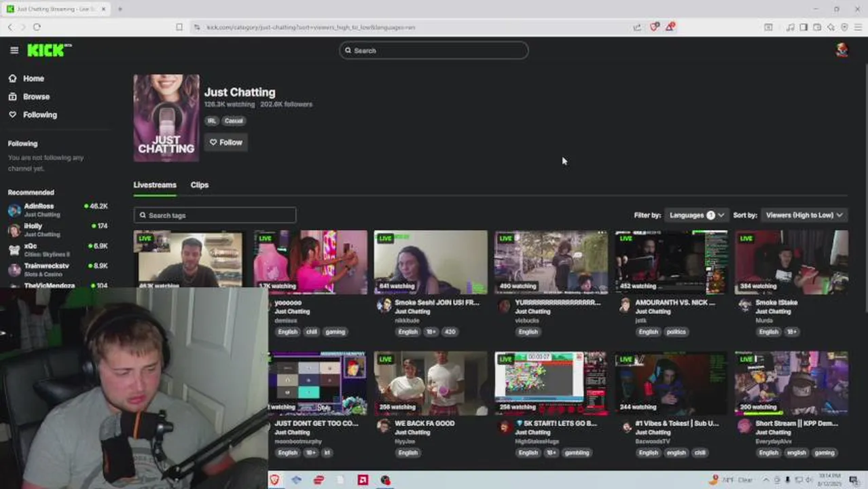This screenshot has width=868, height=489.
Task: Click the Following heart icon in sidebar
Action: 13,115
